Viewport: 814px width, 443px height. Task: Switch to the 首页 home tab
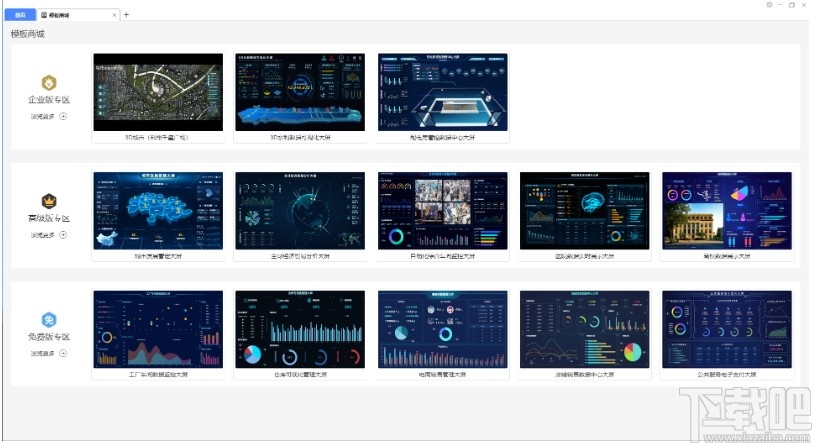[20, 15]
